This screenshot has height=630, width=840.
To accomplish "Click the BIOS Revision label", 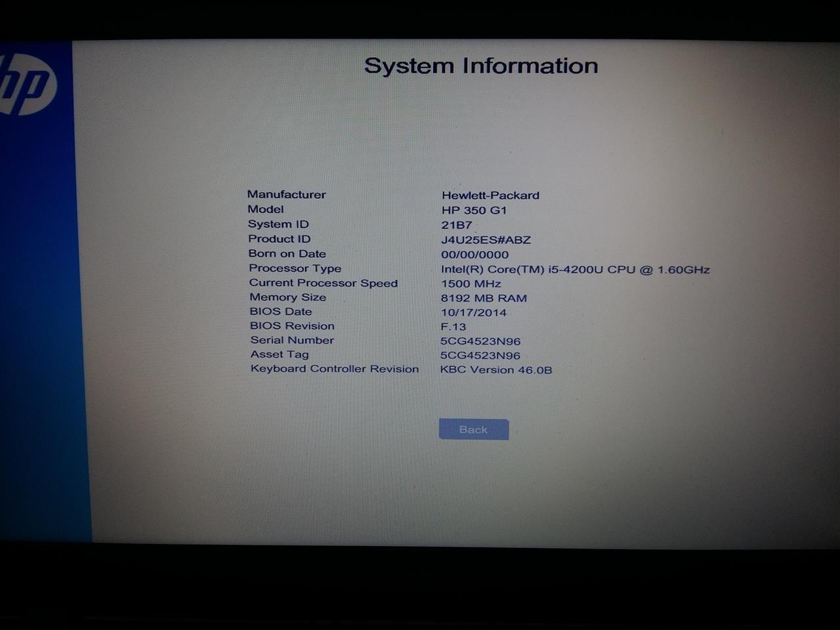I will coord(292,325).
